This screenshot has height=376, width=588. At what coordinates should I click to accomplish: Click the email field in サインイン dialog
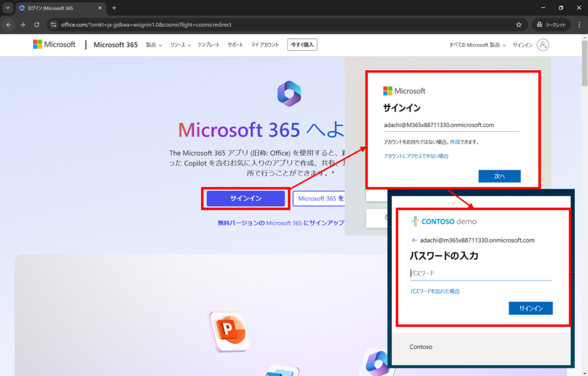click(x=451, y=125)
